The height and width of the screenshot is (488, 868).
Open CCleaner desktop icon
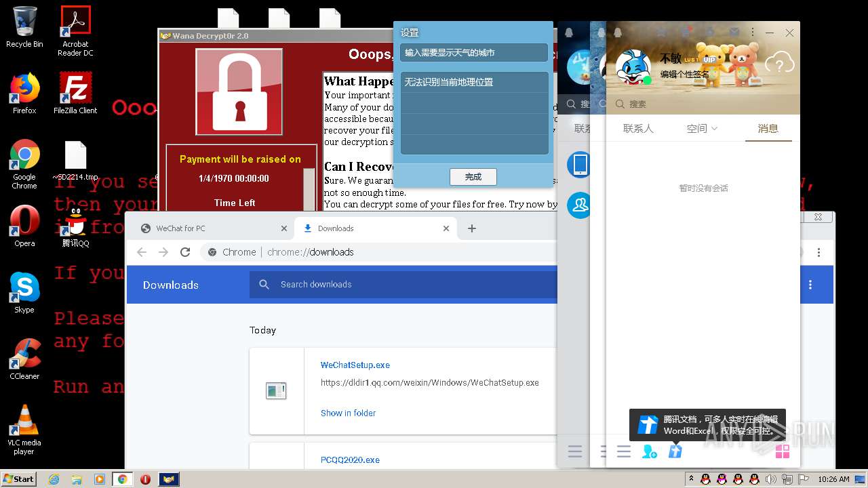(24, 359)
